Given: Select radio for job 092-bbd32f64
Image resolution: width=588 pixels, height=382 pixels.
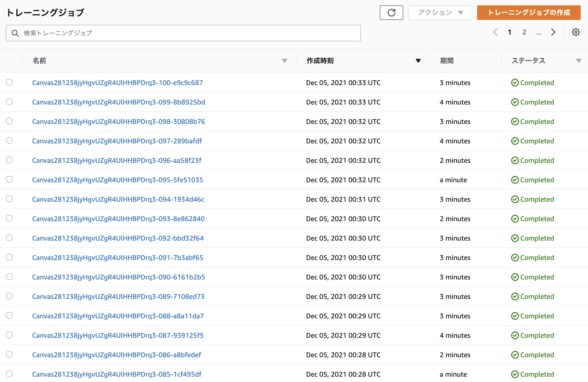Looking at the screenshot, I should pos(9,238).
